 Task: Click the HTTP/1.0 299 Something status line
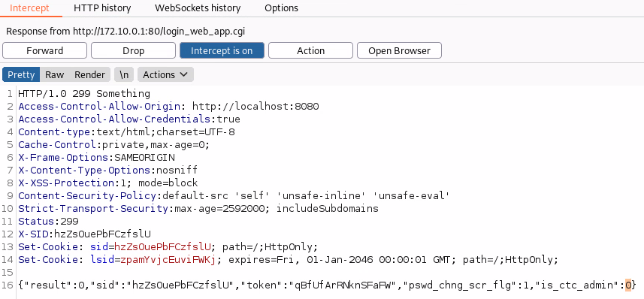(x=84, y=94)
